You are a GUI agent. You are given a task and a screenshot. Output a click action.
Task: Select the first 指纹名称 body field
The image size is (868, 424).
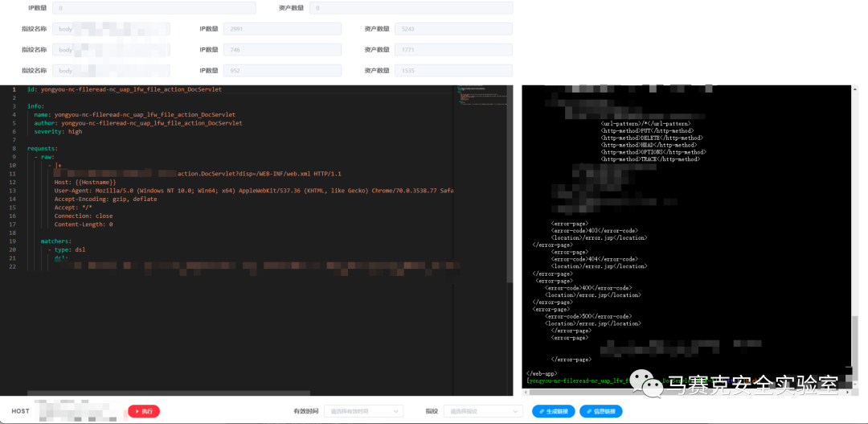[x=111, y=29]
